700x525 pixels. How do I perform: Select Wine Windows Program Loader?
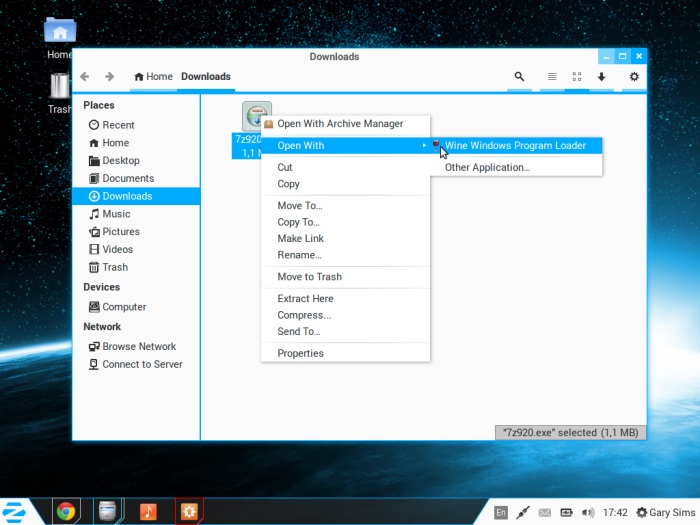[x=515, y=145]
